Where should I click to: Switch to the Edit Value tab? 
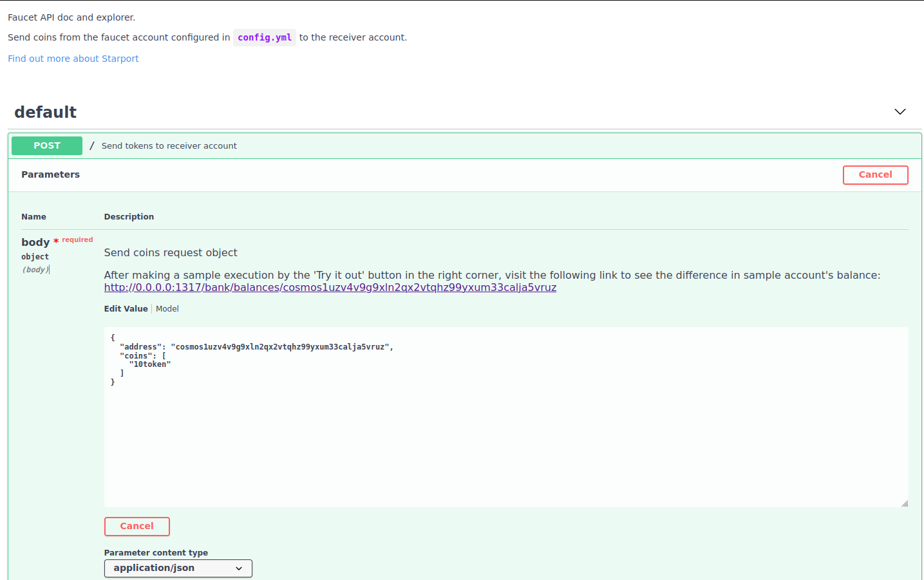click(x=126, y=309)
